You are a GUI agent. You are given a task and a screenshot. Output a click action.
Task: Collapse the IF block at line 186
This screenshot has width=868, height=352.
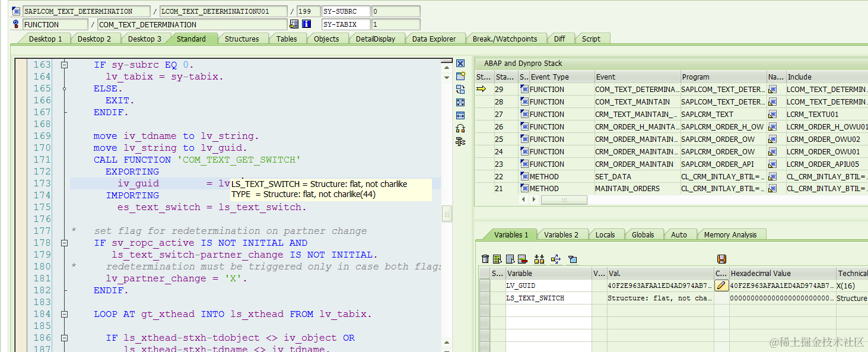coord(65,338)
